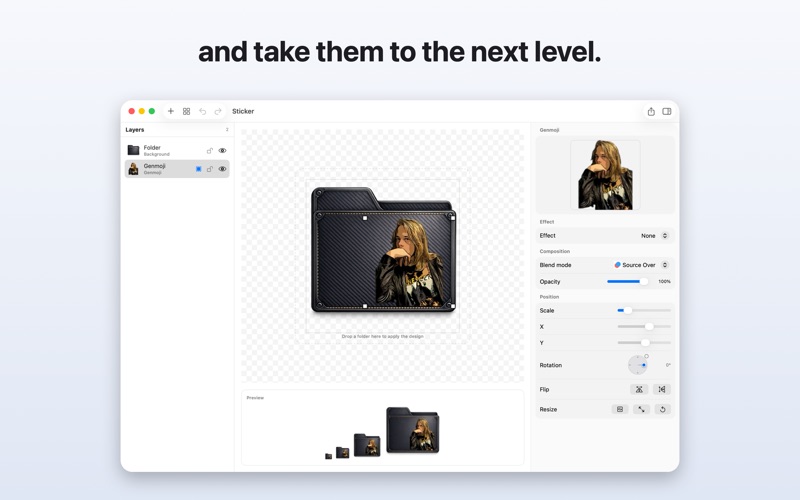Hide the Genmoji layer with eye icon
Viewport: 800px width, 500px height.
point(222,169)
